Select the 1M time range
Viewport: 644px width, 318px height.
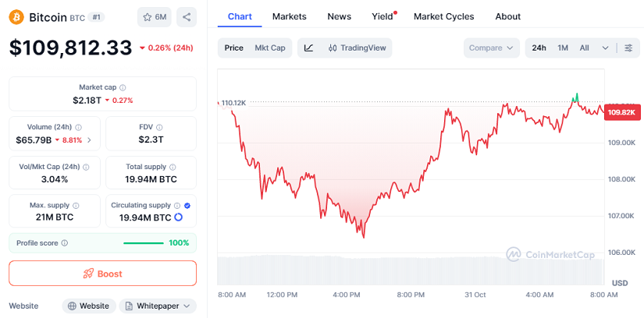[563, 48]
